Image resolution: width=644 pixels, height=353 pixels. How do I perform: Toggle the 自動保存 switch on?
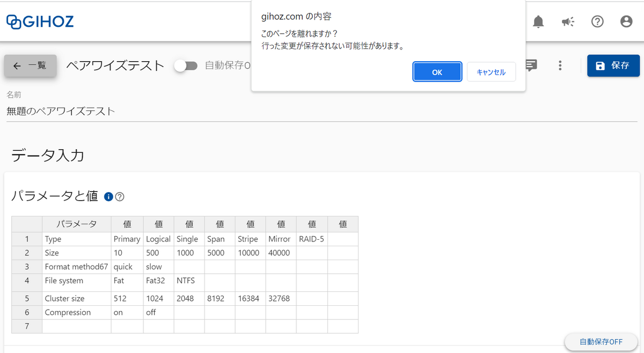click(186, 65)
